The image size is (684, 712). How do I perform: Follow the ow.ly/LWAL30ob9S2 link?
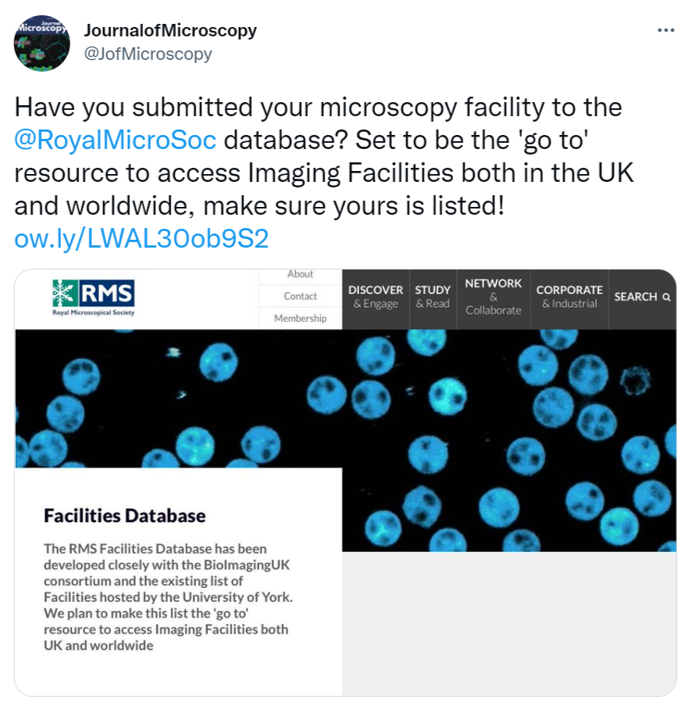pyautogui.click(x=141, y=239)
